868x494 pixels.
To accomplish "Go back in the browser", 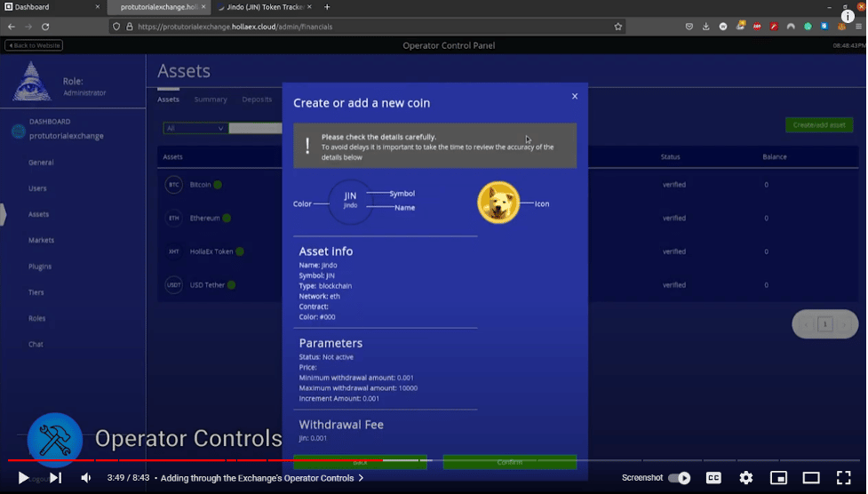I will coord(11,27).
